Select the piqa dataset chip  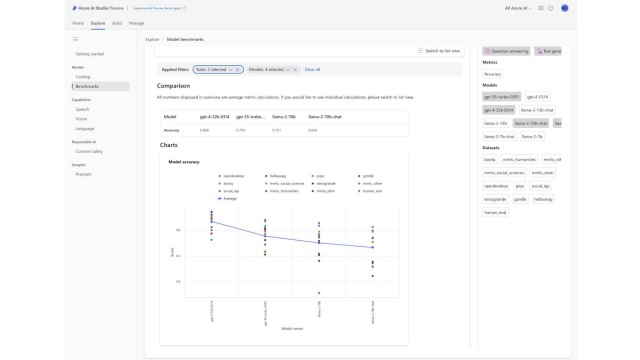pyautogui.click(x=520, y=186)
